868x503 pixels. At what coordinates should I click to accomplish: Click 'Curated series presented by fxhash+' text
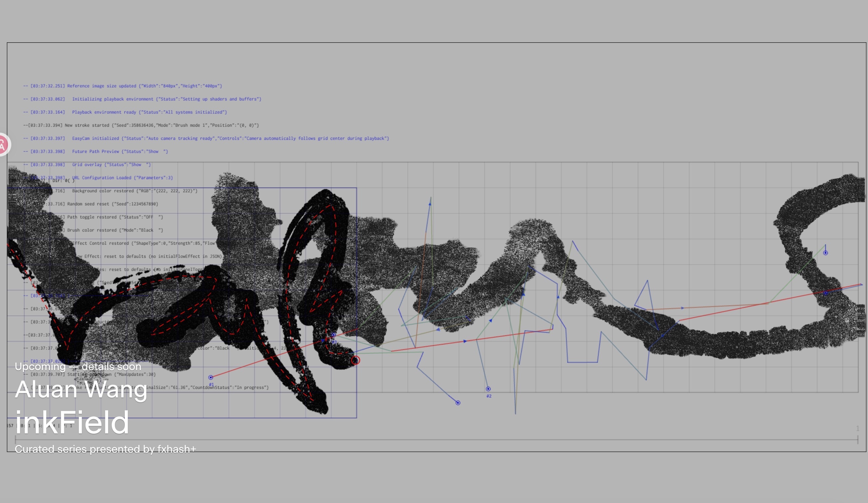click(x=106, y=449)
